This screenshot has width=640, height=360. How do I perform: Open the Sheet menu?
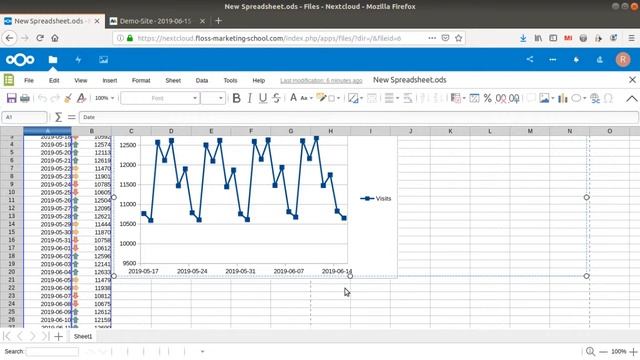click(173, 80)
